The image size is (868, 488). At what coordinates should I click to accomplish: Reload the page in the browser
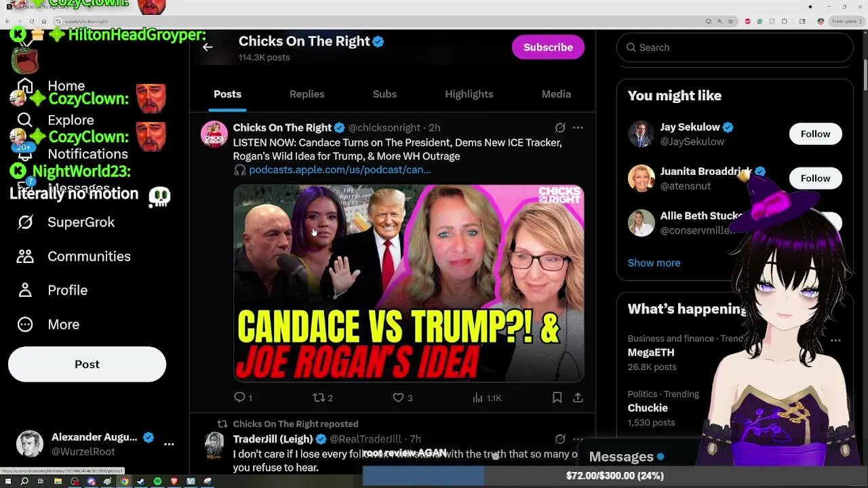[32, 21]
